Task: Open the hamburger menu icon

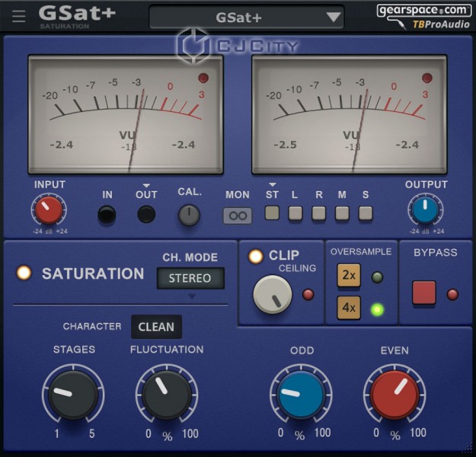Action: 19,16
